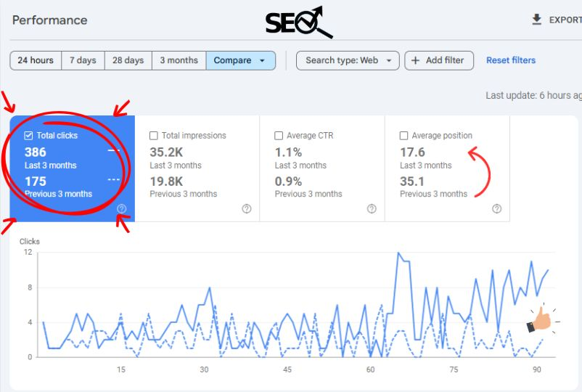
Task: Click the plus icon in Add filter
Action: [x=416, y=60]
